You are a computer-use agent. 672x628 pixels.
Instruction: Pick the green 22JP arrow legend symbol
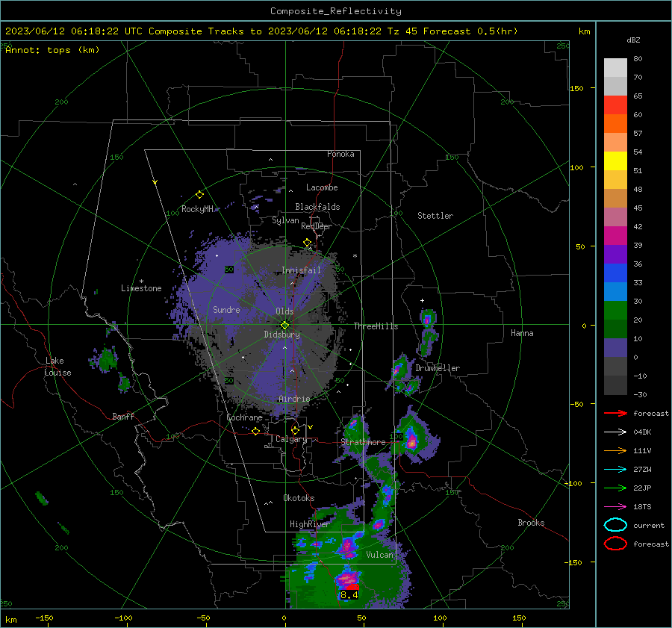[x=615, y=488]
